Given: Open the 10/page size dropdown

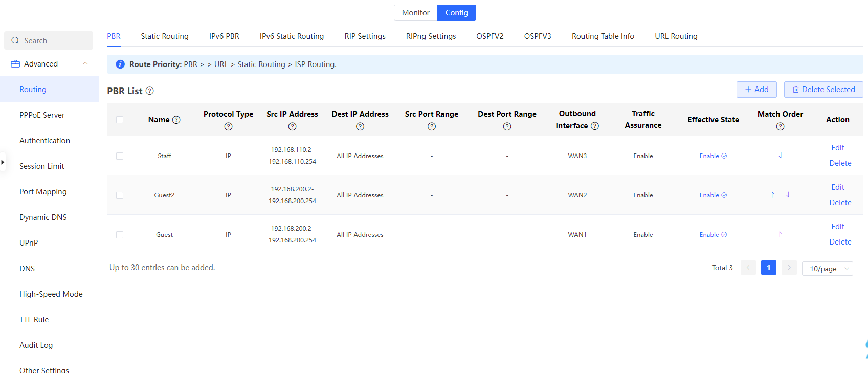Looking at the screenshot, I should pos(827,269).
